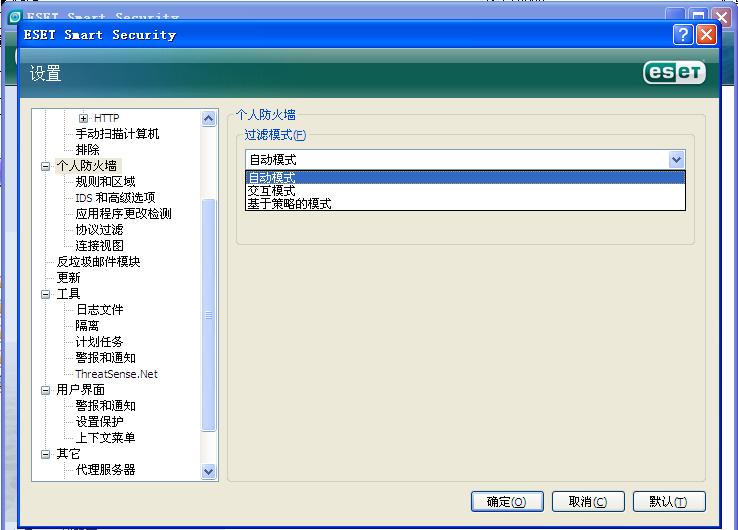
Task: Click the 确定(O) button
Action: (507, 501)
